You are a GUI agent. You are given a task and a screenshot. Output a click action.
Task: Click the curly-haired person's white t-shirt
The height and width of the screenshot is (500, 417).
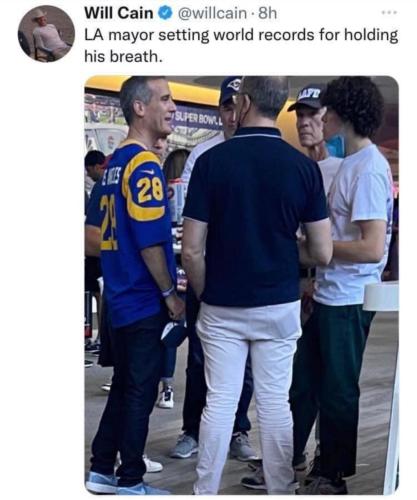tap(353, 223)
